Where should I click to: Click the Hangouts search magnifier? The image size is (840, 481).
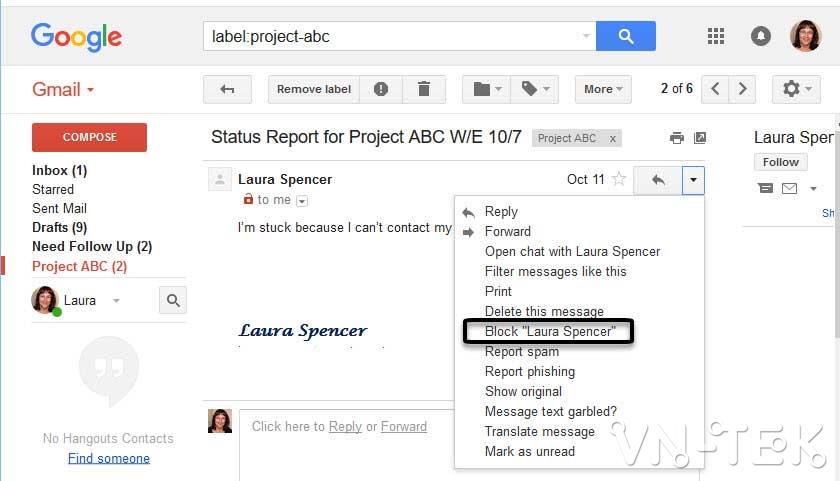click(x=173, y=300)
